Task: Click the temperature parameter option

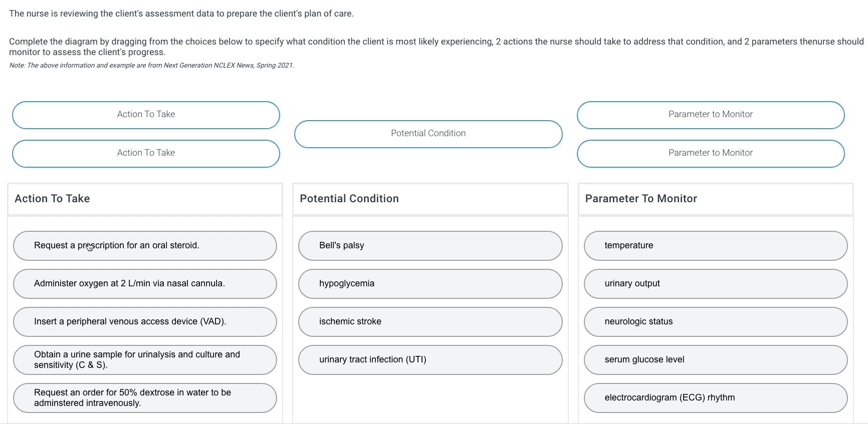Action: click(x=716, y=246)
